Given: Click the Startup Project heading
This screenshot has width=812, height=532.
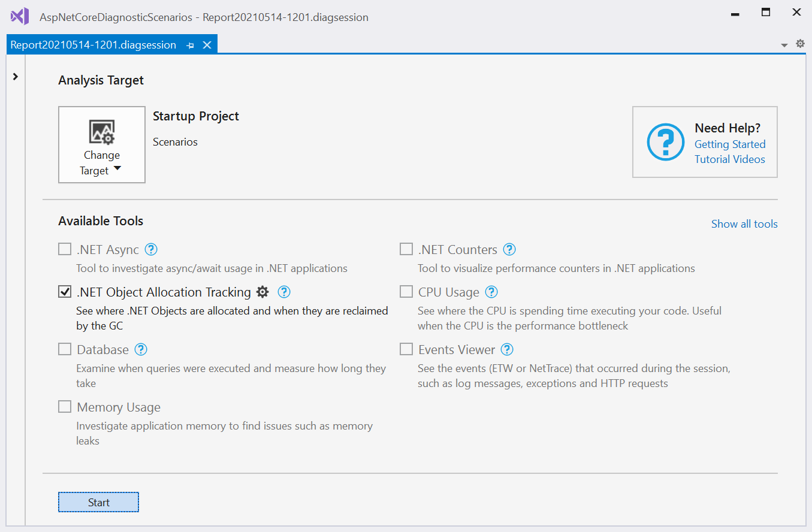Looking at the screenshot, I should click(196, 116).
